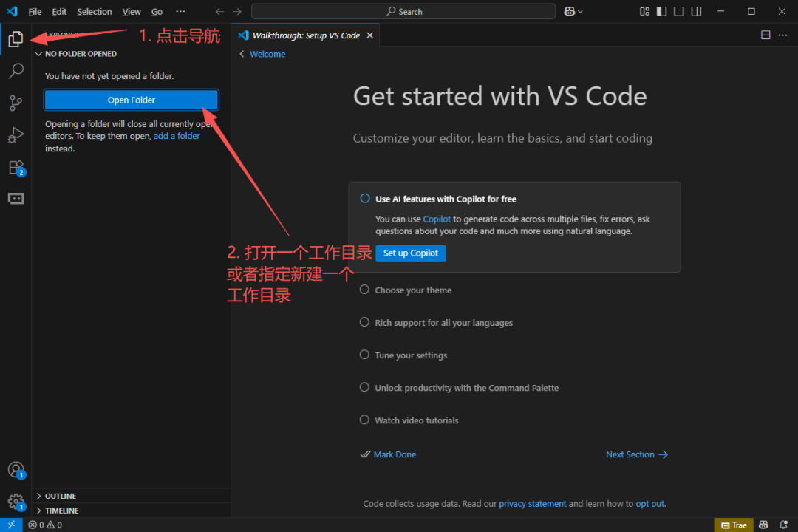Screen dimensions: 798x532
Task: Click Set up Copilot button
Action: pos(411,253)
